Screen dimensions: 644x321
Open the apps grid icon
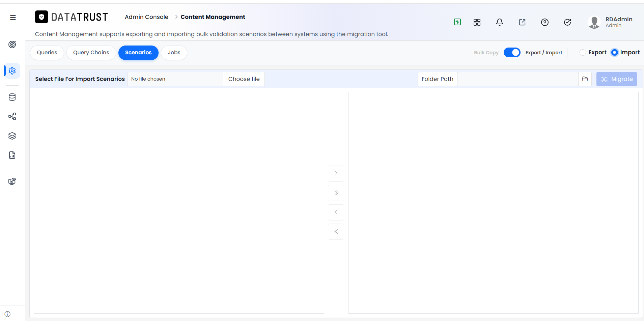pyautogui.click(x=477, y=22)
